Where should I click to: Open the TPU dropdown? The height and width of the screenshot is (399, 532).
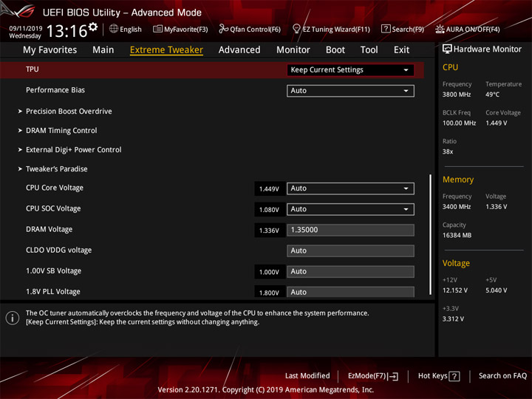tap(350, 70)
